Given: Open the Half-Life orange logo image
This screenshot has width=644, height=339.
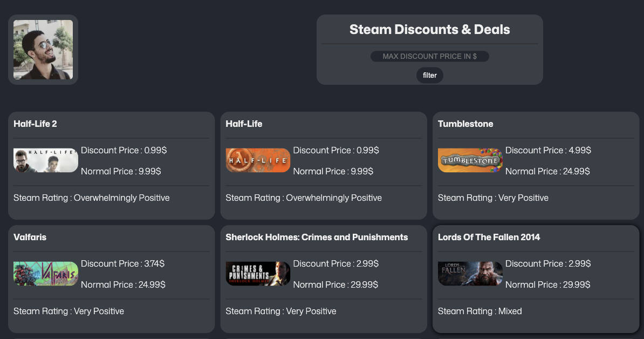Looking at the screenshot, I should [258, 160].
